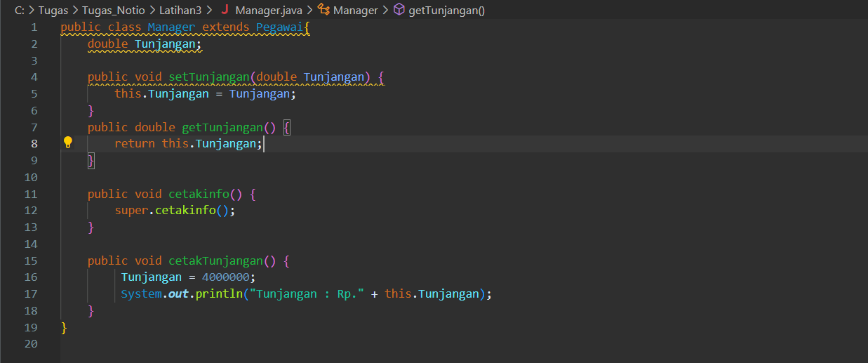Open the Latihan3 breadcrumb segment
Image resolution: width=868 pixels, height=363 pixels.
tap(180, 10)
